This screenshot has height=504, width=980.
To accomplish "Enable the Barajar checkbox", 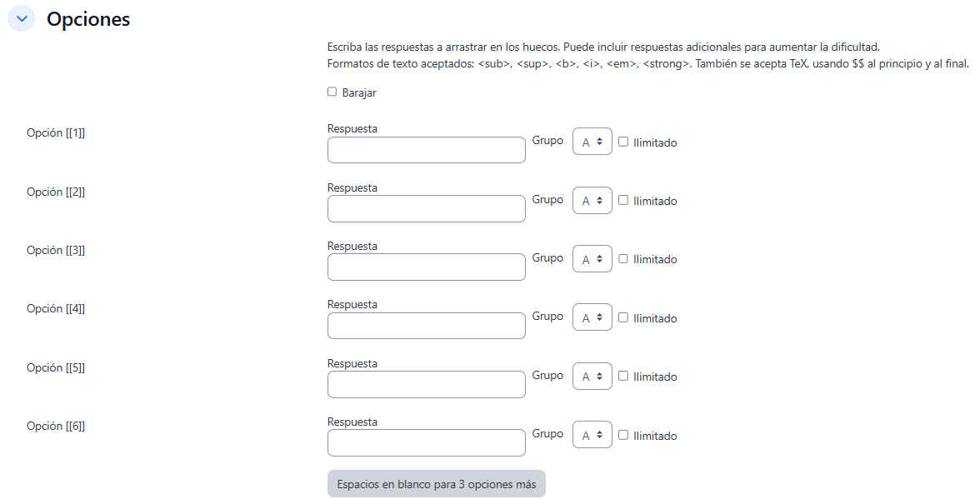I will point(332,92).
